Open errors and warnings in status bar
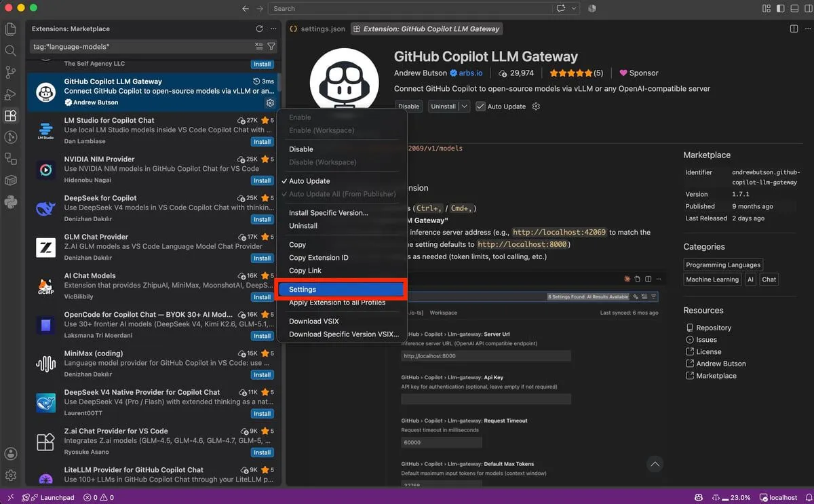This screenshot has height=504, width=814. click(x=98, y=497)
